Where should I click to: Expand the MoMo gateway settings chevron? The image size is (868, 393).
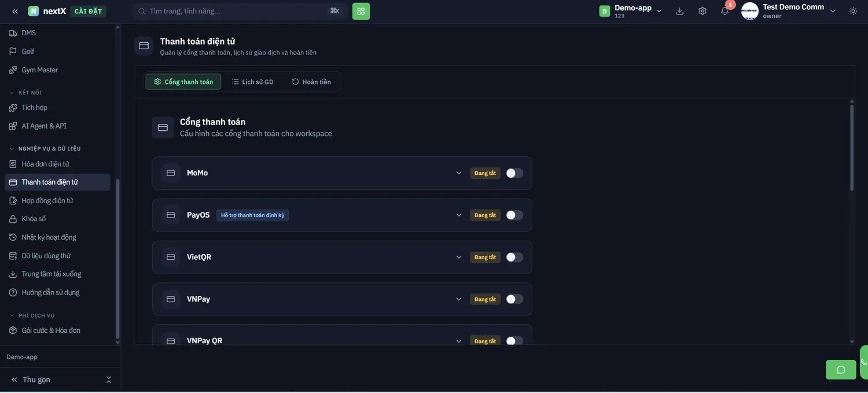click(459, 173)
